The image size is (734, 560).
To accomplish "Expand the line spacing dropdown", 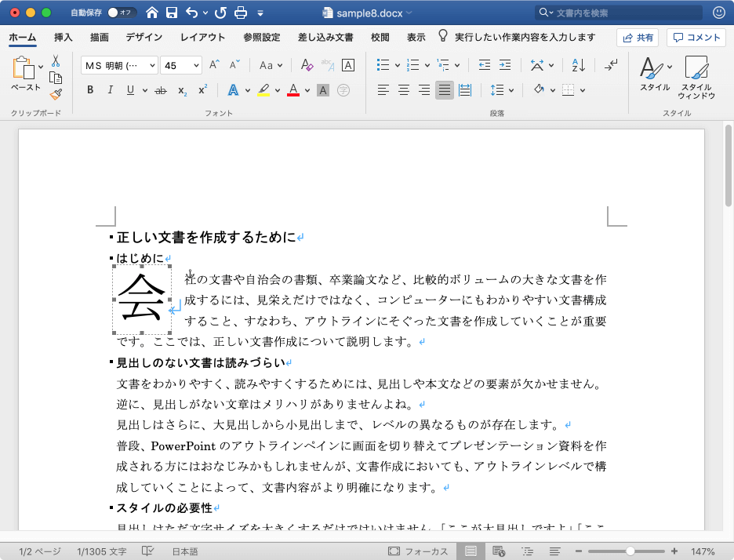I will 511,90.
